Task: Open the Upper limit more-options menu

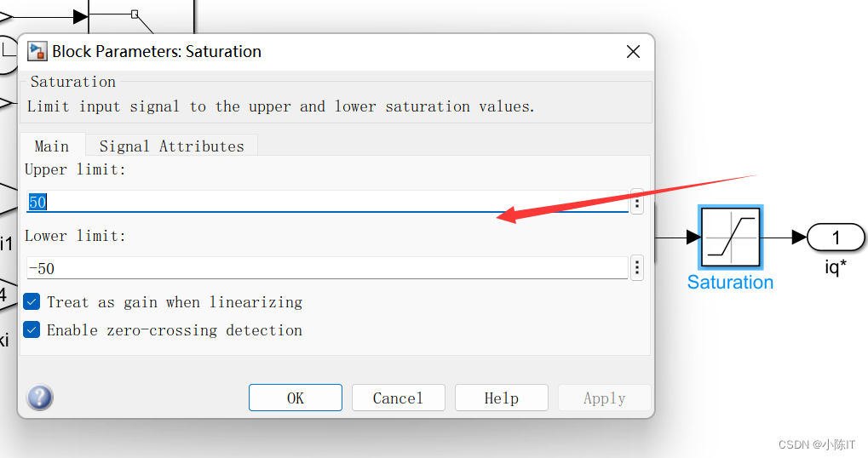Action: (x=637, y=203)
